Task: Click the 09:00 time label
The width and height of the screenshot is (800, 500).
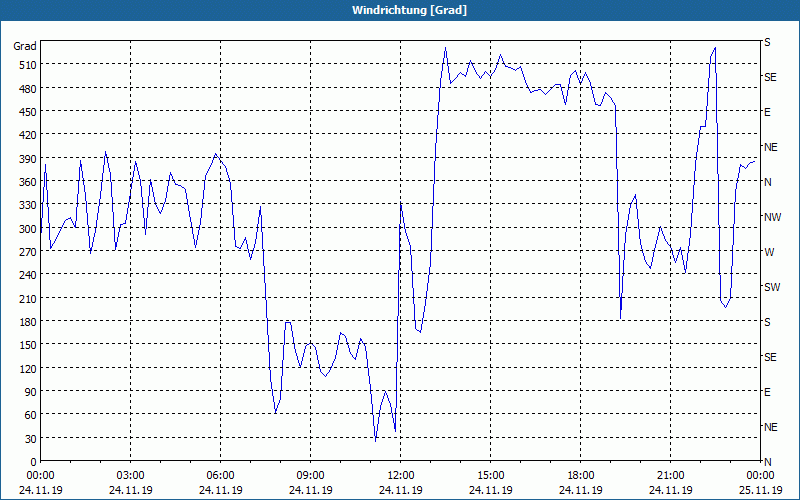Action: click(x=311, y=476)
